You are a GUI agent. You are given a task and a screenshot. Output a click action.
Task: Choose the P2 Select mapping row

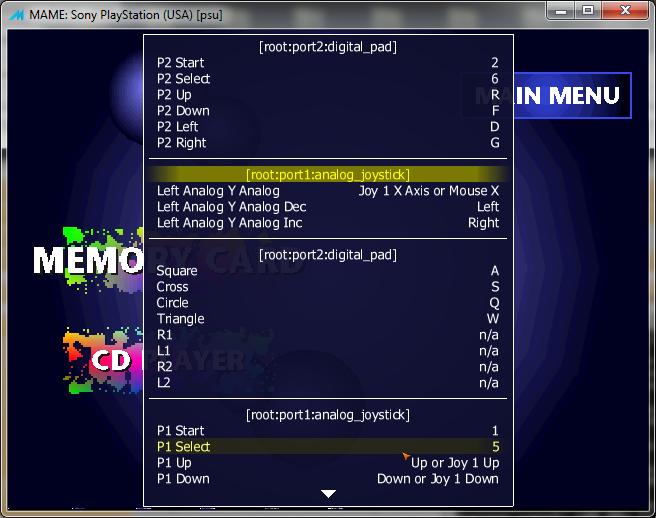pyautogui.click(x=328, y=79)
